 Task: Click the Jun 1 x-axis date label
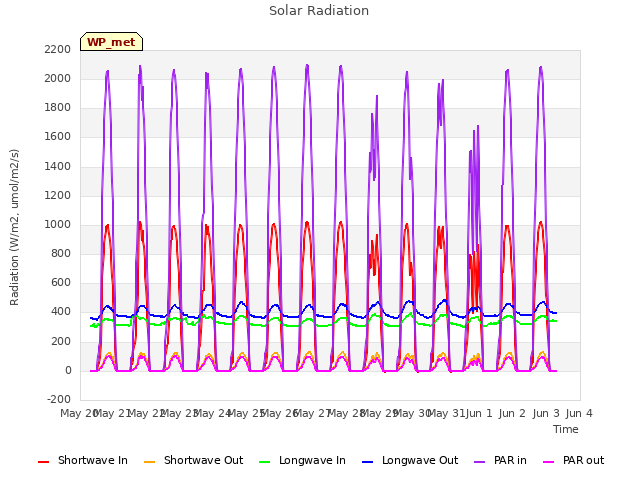coord(478,413)
